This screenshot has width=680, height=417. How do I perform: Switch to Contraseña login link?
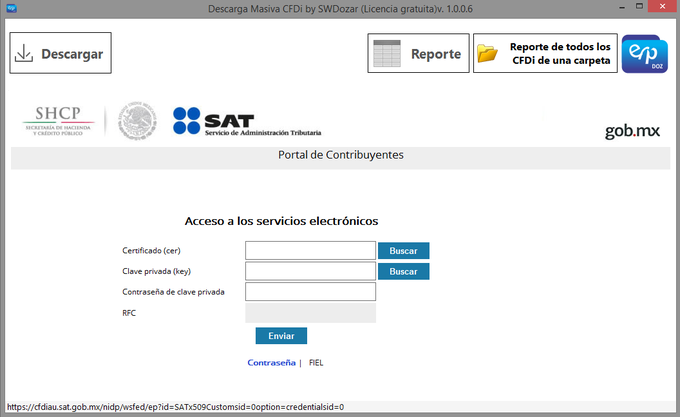click(271, 363)
